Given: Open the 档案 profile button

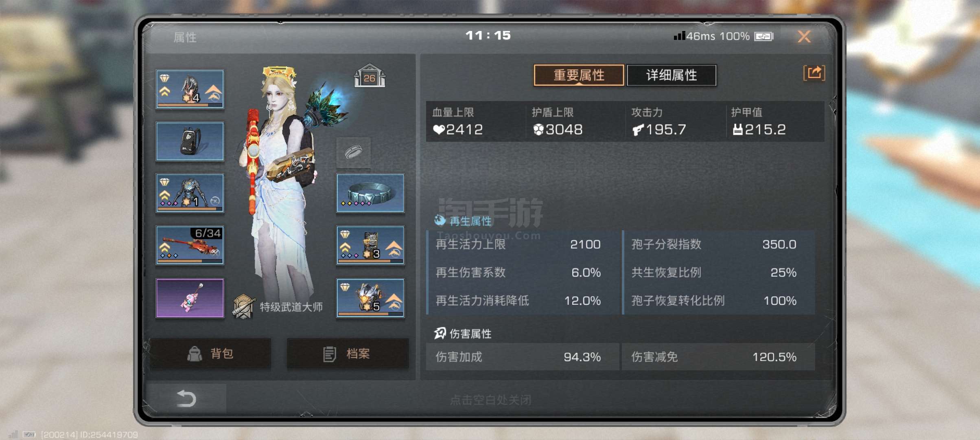Looking at the screenshot, I should (348, 354).
